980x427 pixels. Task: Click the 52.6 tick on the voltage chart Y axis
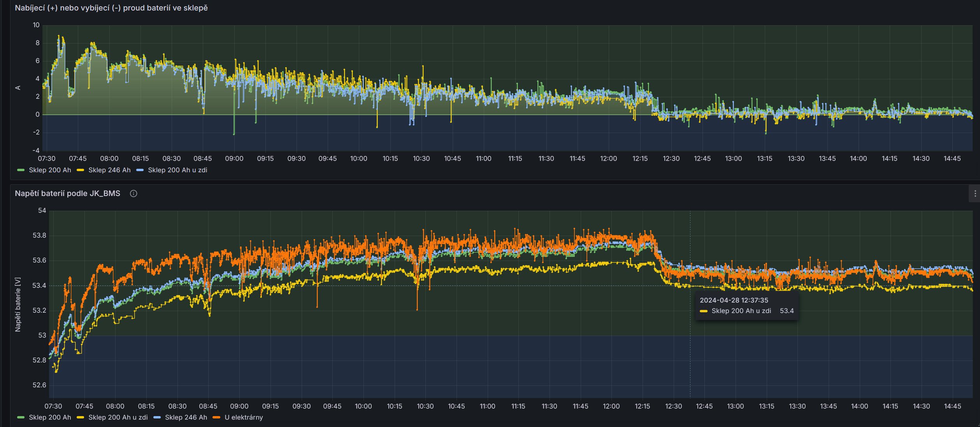tap(39, 385)
